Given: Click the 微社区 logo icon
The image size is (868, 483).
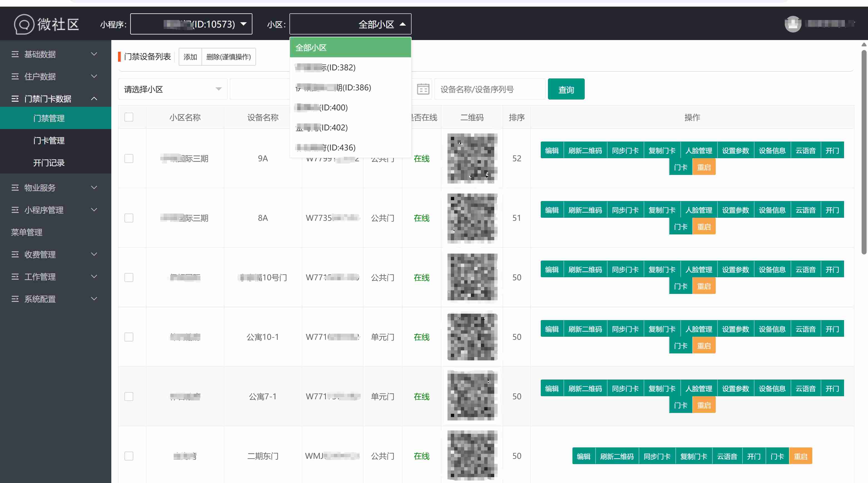Looking at the screenshot, I should coord(24,24).
